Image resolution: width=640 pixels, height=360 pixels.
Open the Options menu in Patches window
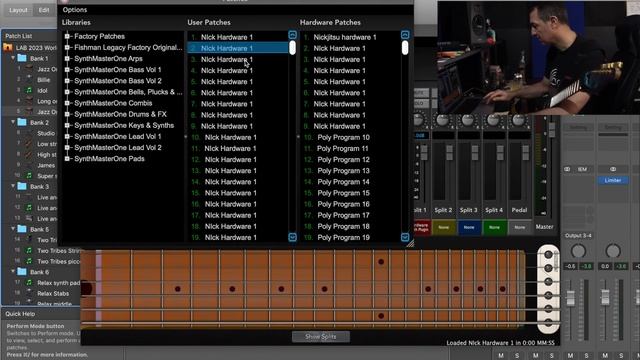75,10
